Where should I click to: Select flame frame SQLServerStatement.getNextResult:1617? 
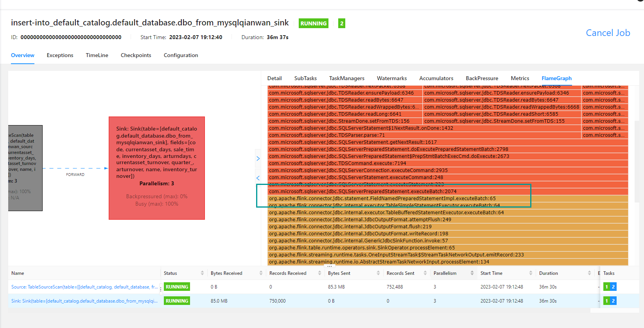[448, 142]
